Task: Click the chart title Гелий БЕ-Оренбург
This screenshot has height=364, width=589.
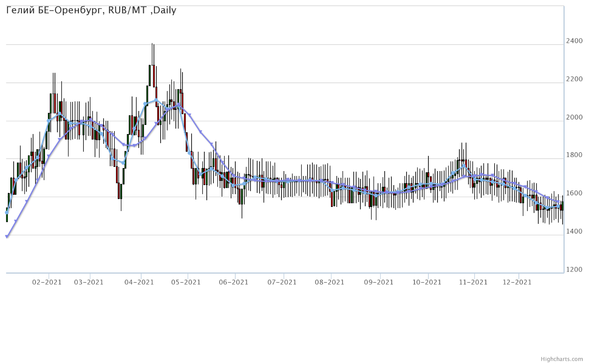Action: click(91, 10)
